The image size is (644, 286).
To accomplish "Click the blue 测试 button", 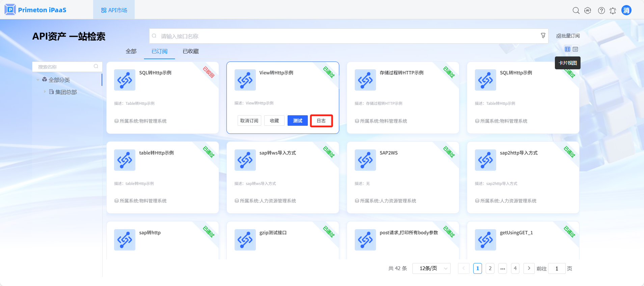I will coord(297,121).
